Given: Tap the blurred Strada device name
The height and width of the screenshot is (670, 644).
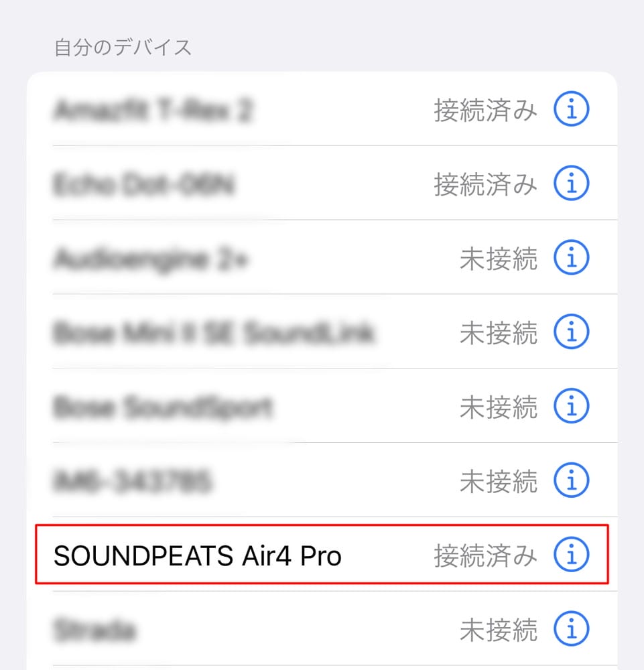Looking at the screenshot, I should click(94, 629).
